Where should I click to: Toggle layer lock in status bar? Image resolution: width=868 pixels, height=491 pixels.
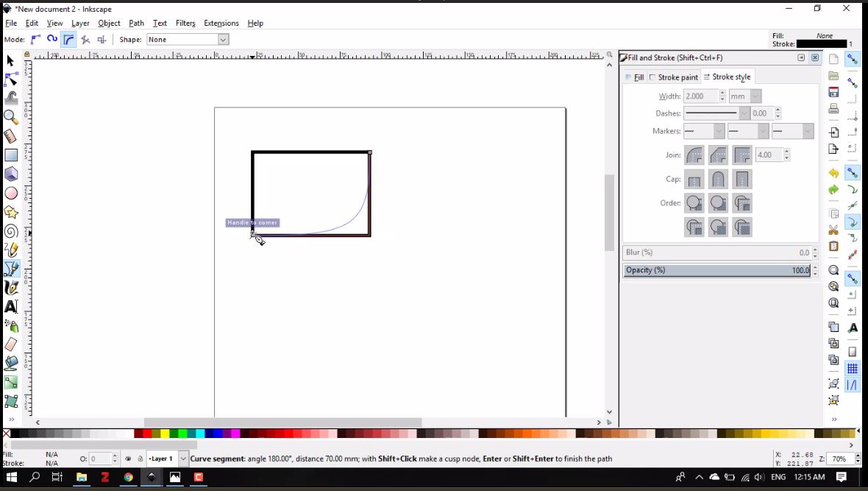[x=140, y=459]
